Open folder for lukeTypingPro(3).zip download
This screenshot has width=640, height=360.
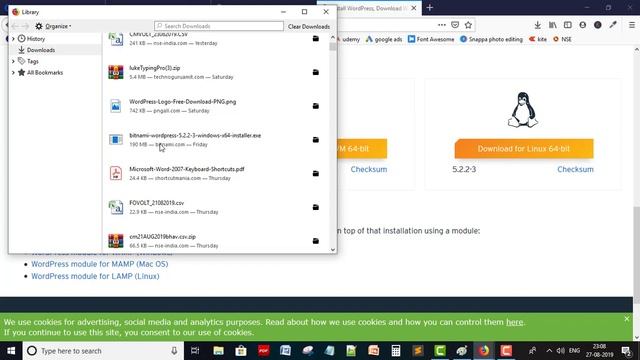point(316,72)
